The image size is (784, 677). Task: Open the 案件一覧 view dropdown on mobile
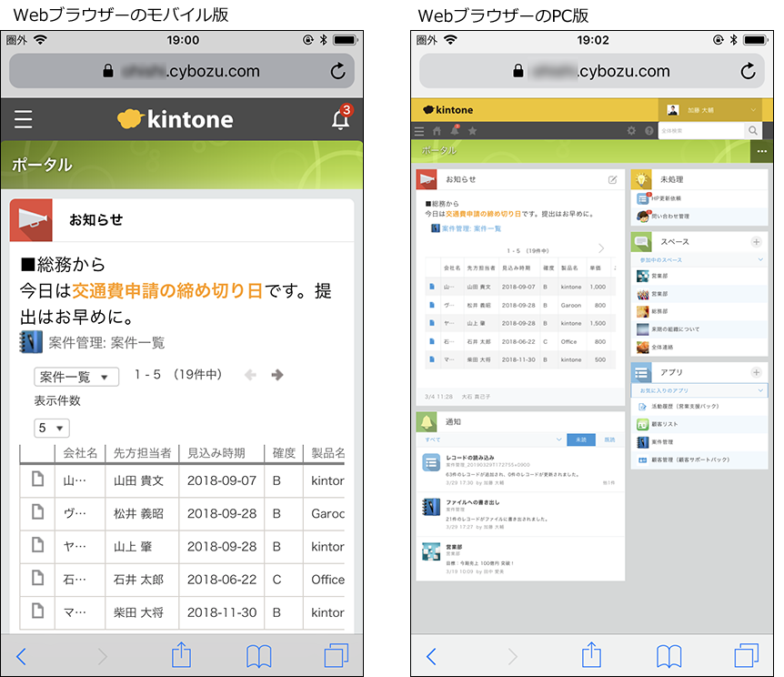tap(76, 374)
